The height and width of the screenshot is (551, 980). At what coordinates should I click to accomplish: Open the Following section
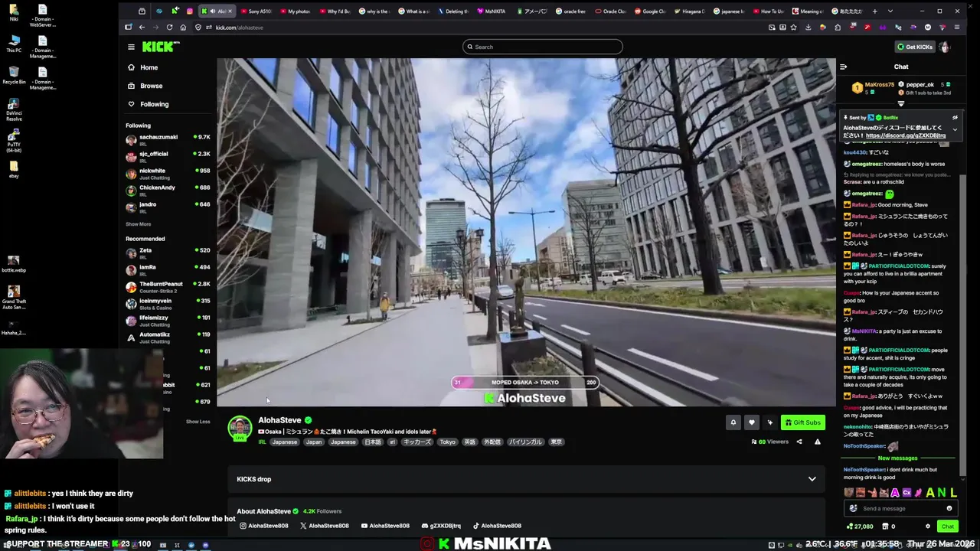[x=149, y=104]
